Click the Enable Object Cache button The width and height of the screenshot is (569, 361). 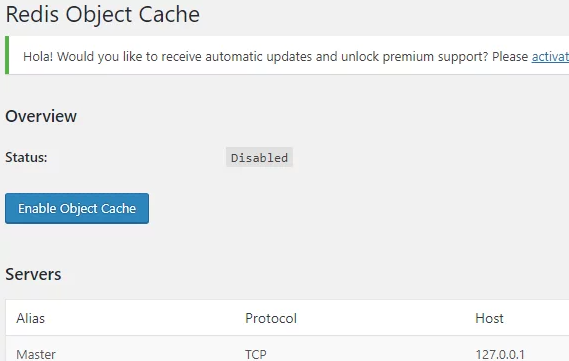(x=77, y=208)
